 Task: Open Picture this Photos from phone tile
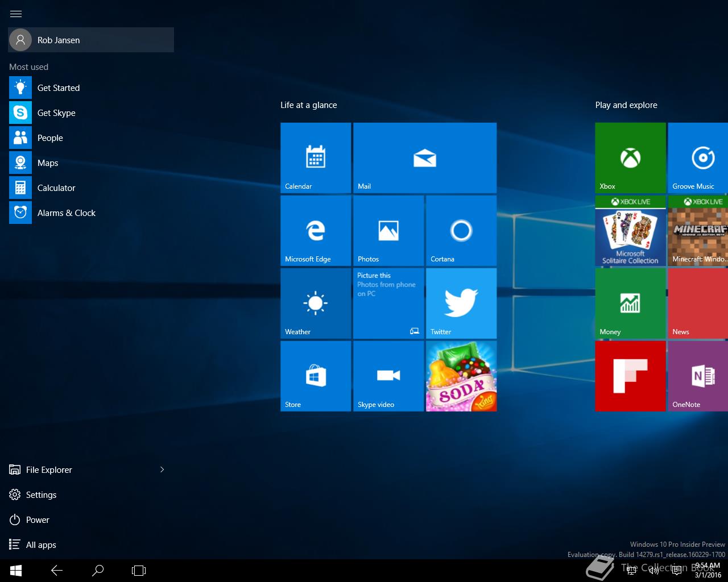point(388,304)
